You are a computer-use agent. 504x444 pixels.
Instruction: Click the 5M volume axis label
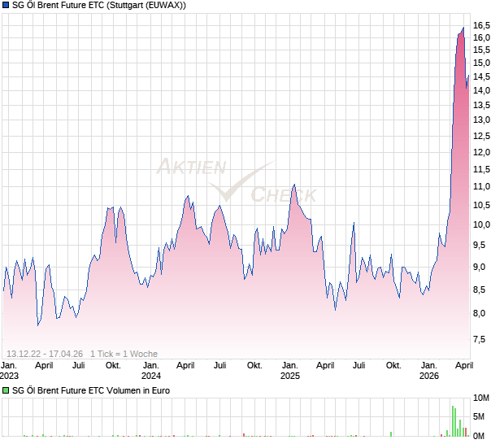coord(480,417)
